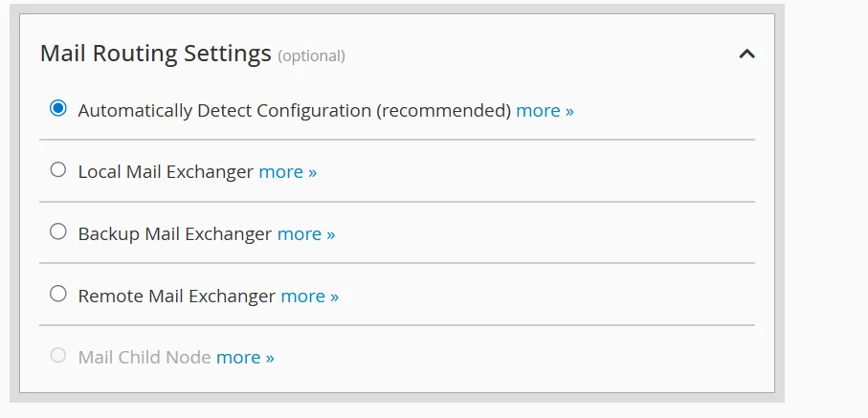This screenshot has width=868, height=418.
Task: Select Automatically Detect Configuration radio button
Action: pos(58,109)
